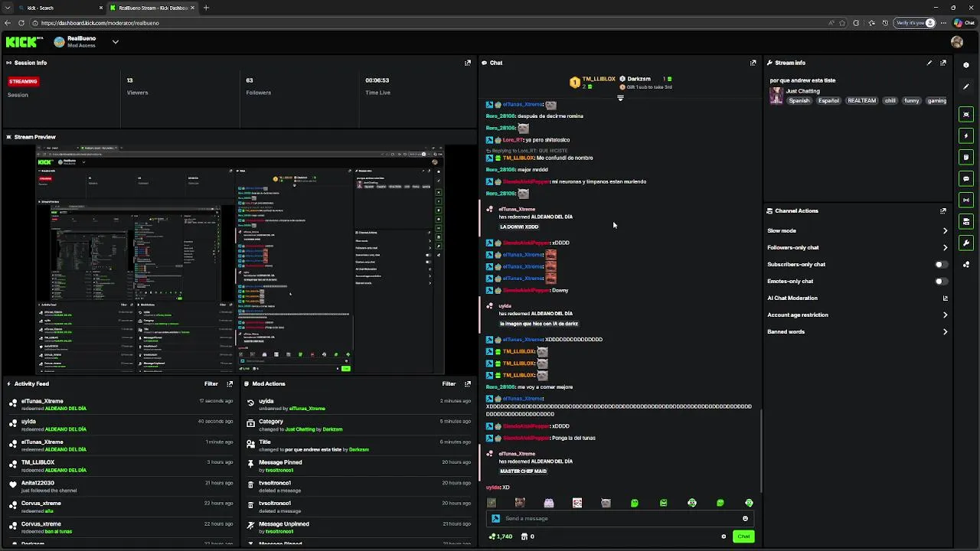980x551 pixels.
Task: Click the funny stream tag
Action: pos(911,100)
